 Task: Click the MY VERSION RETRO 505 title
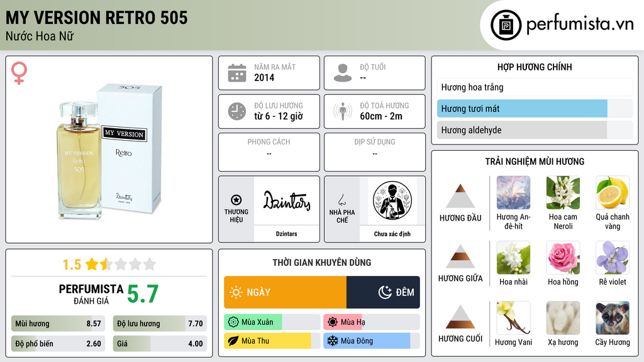(x=96, y=18)
